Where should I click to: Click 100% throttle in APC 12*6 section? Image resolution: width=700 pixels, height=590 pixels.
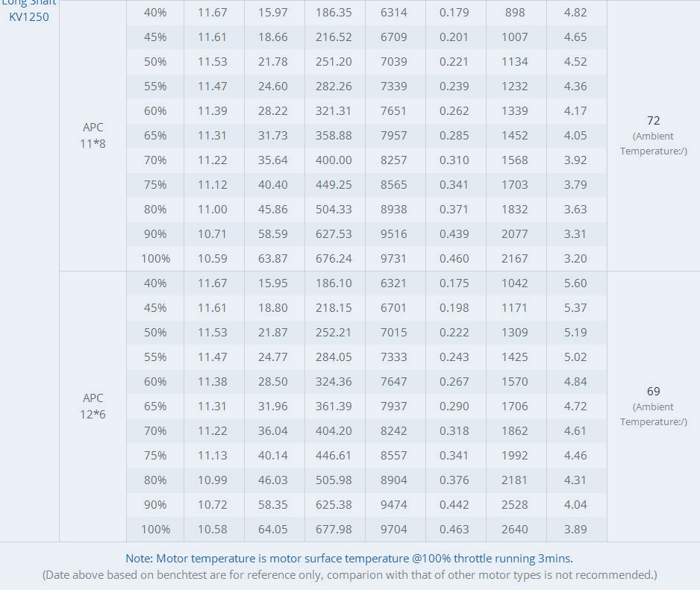(x=155, y=530)
